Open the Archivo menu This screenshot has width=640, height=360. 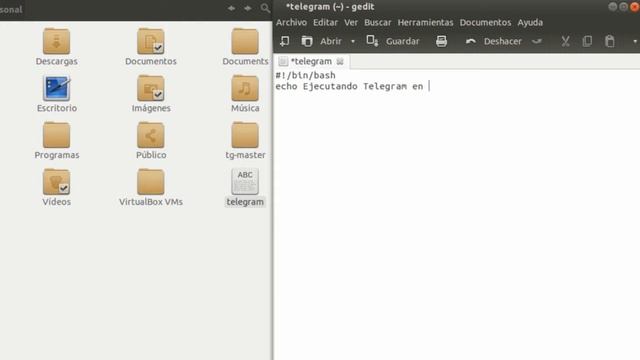pos(291,22)
